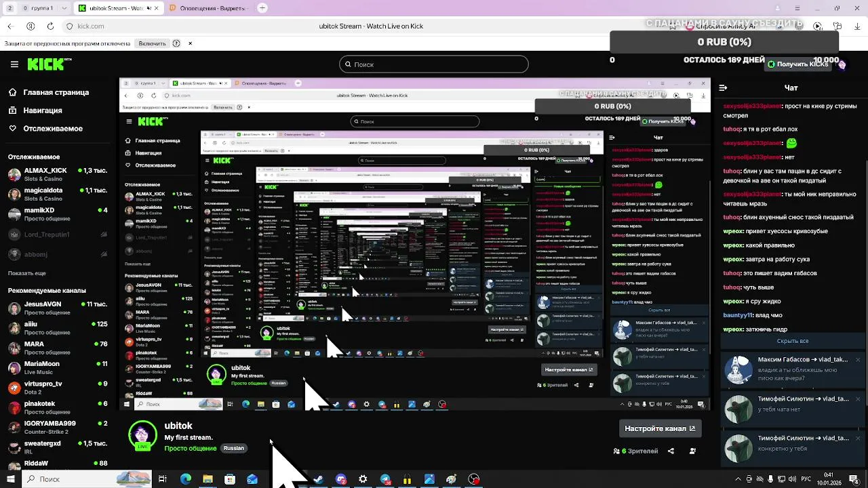
Task: Click the large Настройте канал button
Action: tap(660, 428)
